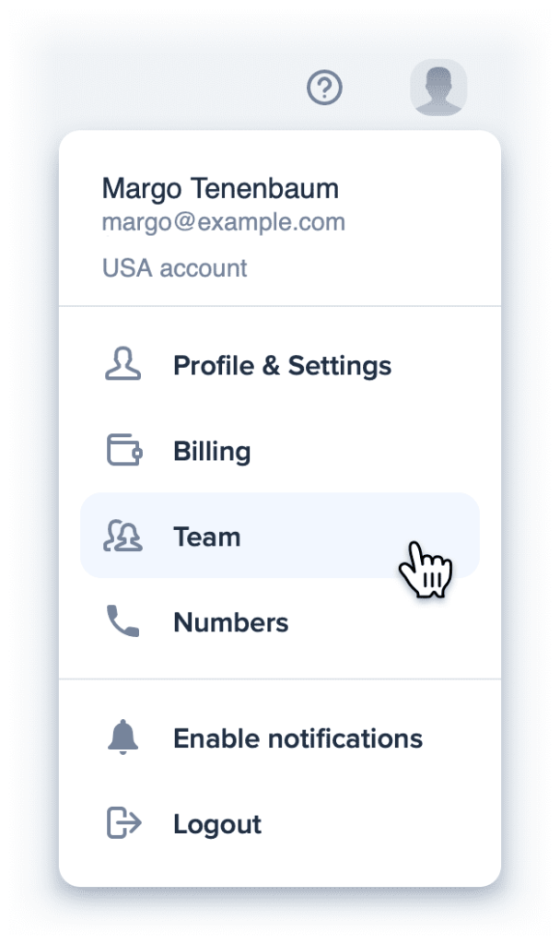Image resolution: width=560 pixels, height=944 pixels.
Task: Choose Team from the account menu
Action: point(206,537)
